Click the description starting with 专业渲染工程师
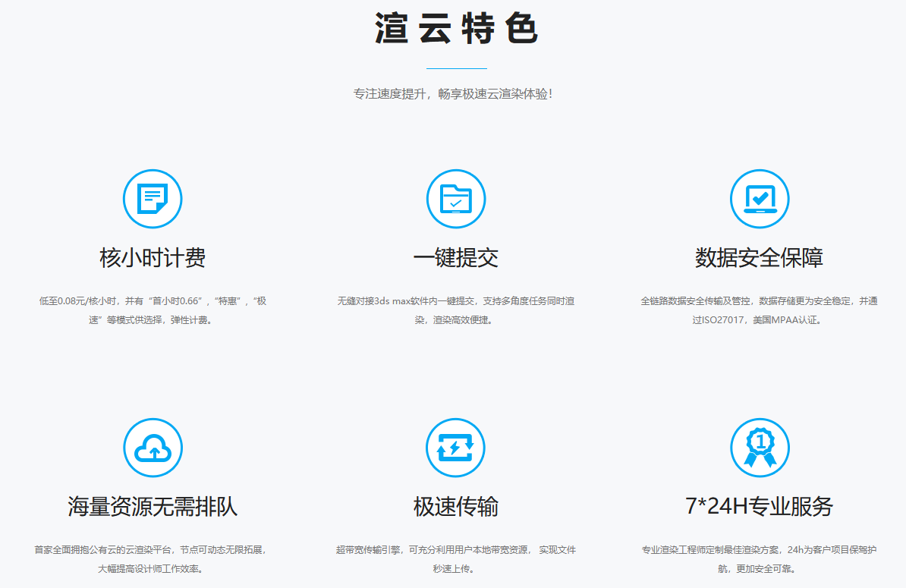906x588 pixels. coord(760,559)
